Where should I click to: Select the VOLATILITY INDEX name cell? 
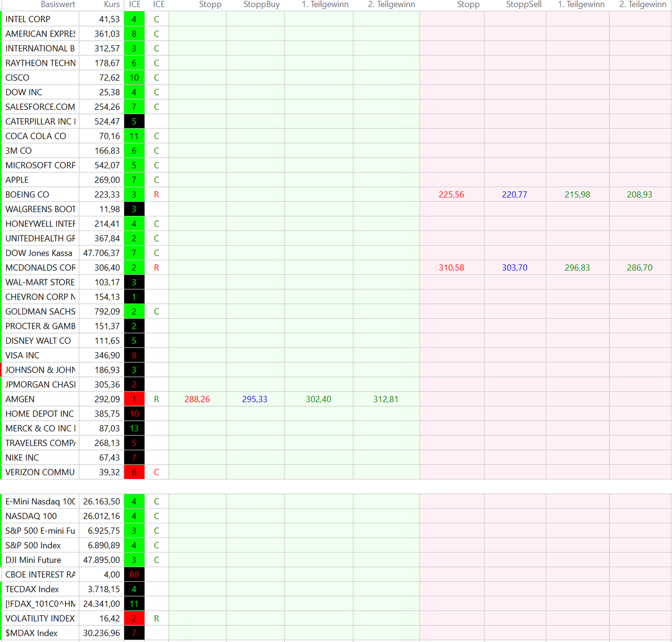[x=40, y=619]
